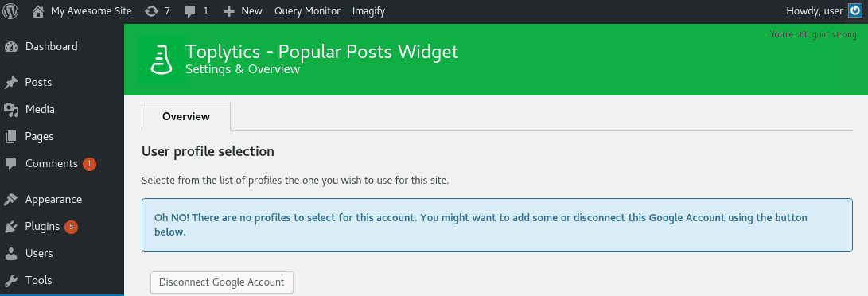Click the user avatar power icon
This screenshot has width=868, height=296.
854,11
